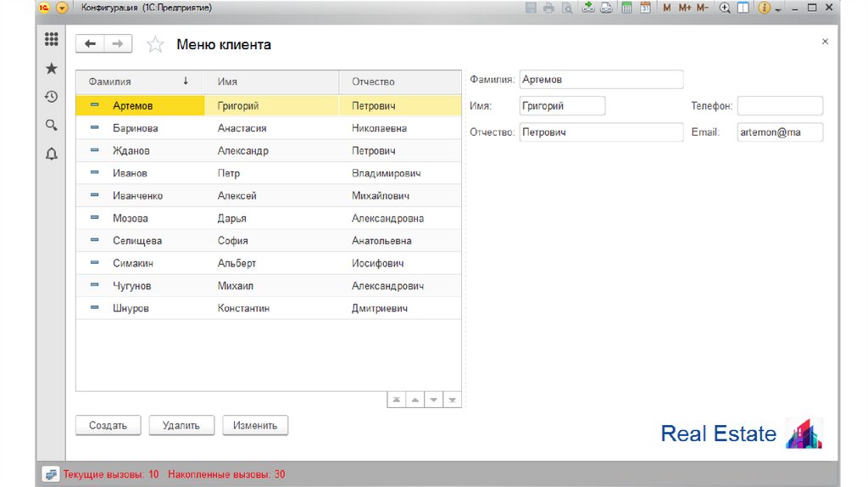Click the sidebar search magnifier icon
Image resolution: width=868 pixels, height=487 pixels.
[51, 126]
